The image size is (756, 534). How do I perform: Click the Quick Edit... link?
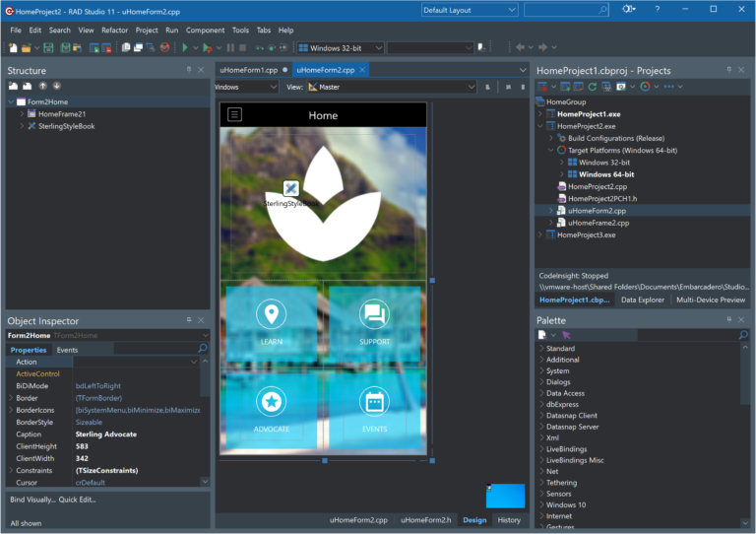[77, 499]
